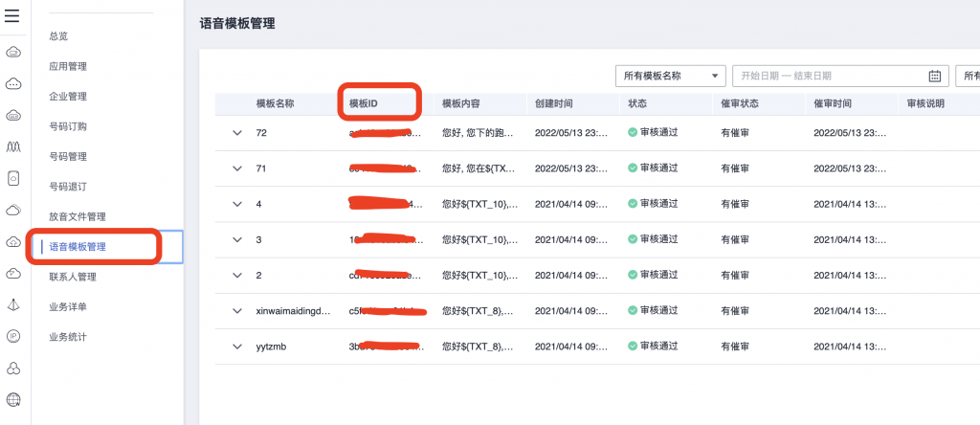980x425 pixels.
Task: Expand the row named 4
Action: tap(237, 205)
